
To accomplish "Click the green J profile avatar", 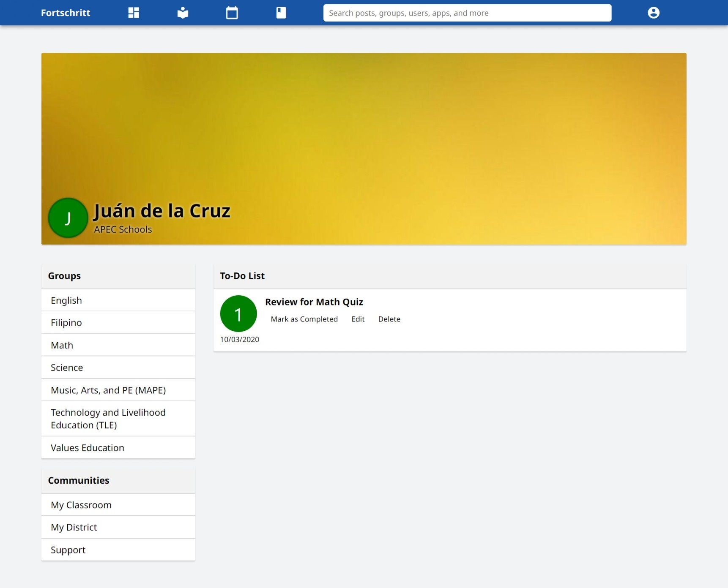I will [68, 218].
